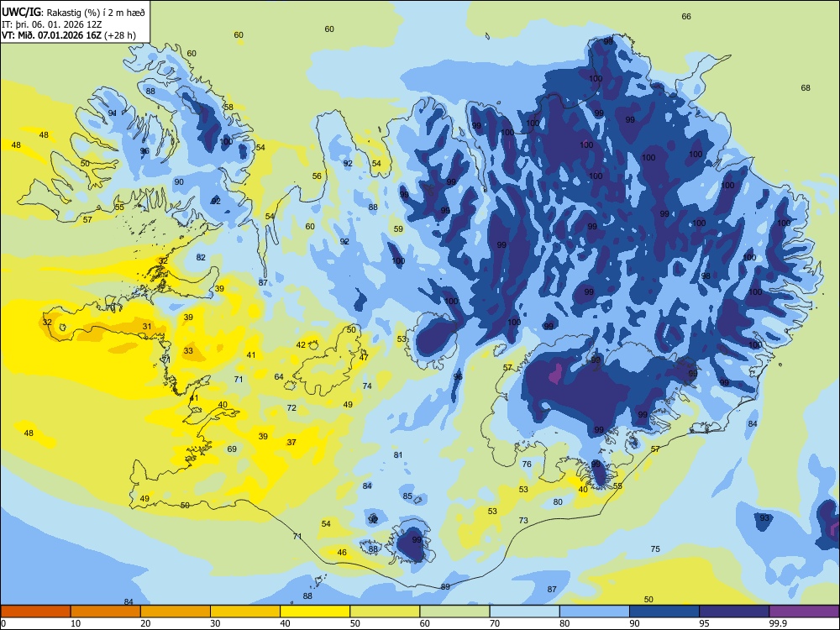Click the map value '33'
The image size is (840, 630).
click(188, 351)
